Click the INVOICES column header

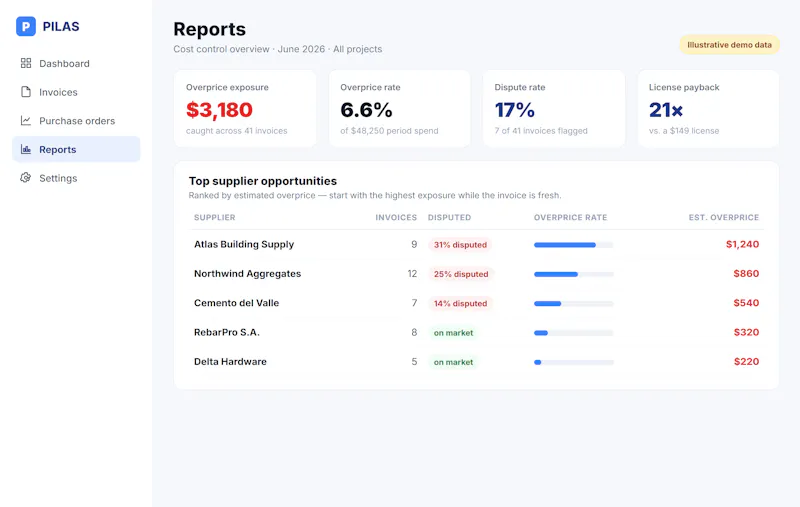(396, 217)
